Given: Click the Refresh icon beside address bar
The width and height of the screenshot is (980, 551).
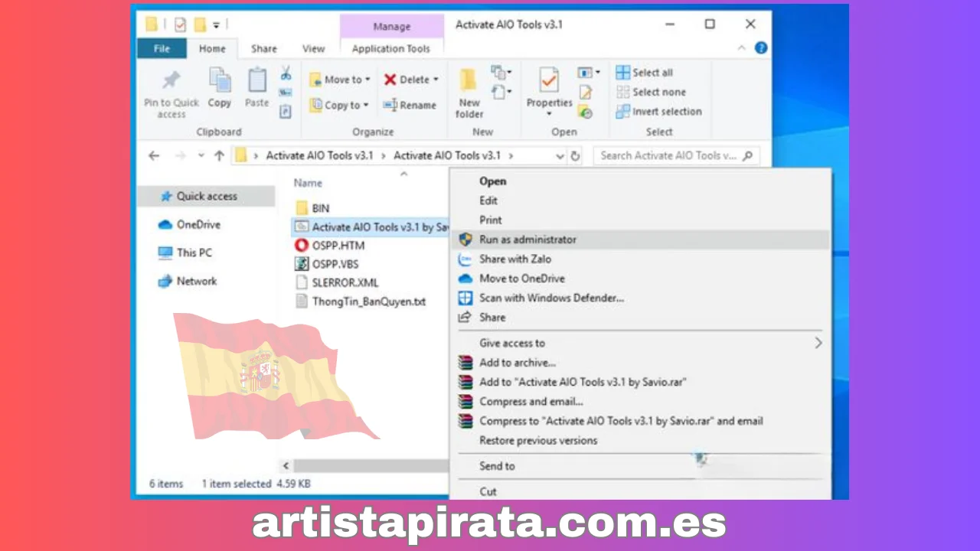Looking at the screenshot, I should [576, 155].
